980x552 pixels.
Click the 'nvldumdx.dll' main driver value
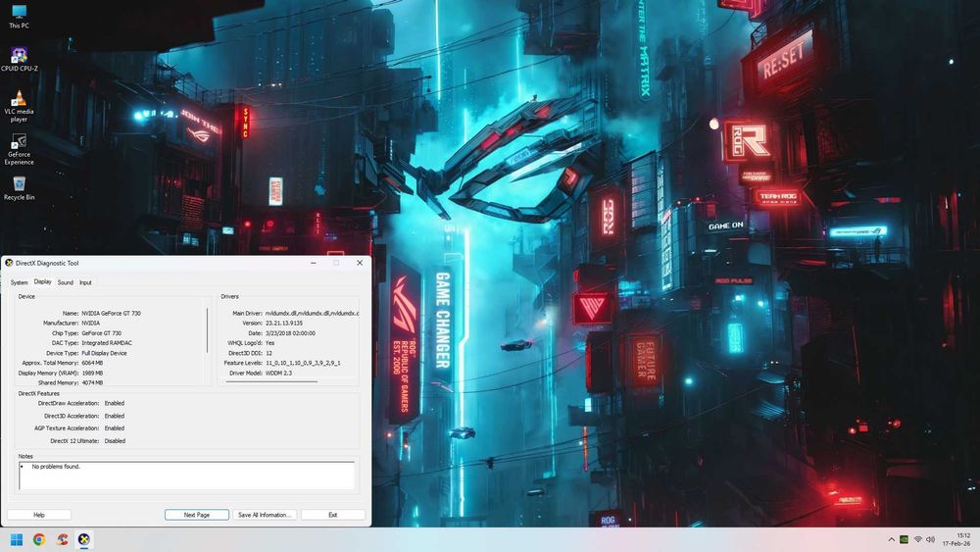click(x=312, y=313)
